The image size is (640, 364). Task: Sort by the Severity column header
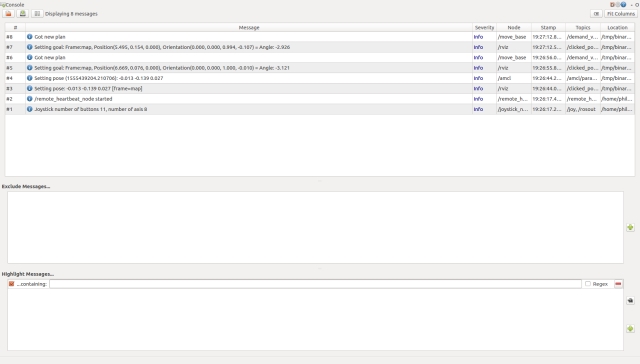(x=484, y=27)
